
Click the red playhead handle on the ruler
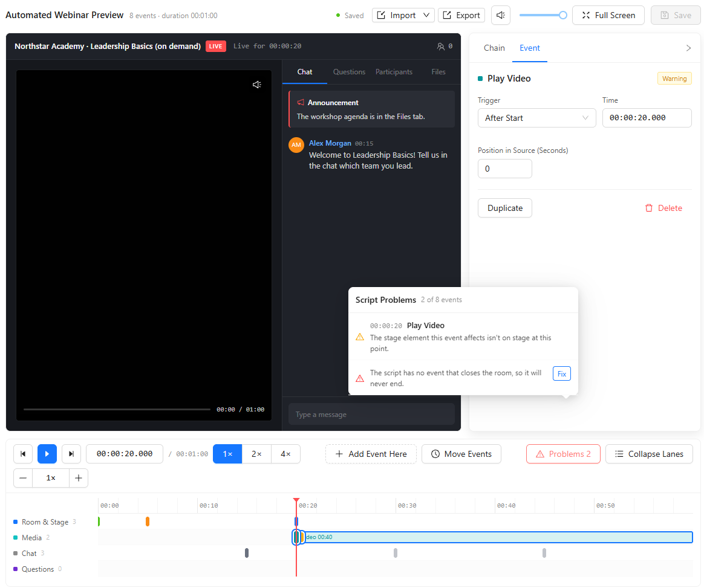296,500
